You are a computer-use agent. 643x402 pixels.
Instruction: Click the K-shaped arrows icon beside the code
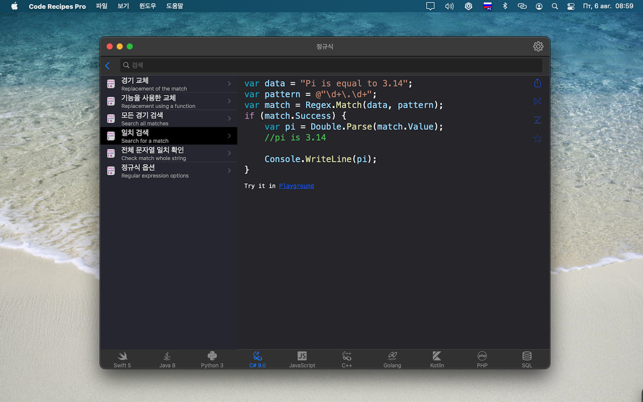click(x=538, y=101)
